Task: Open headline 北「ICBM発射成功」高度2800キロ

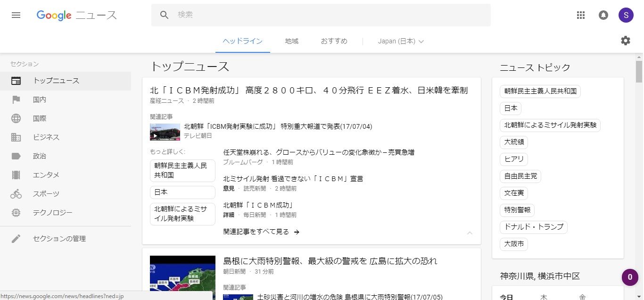Action: pyautogui.click(x=309, y=90)
